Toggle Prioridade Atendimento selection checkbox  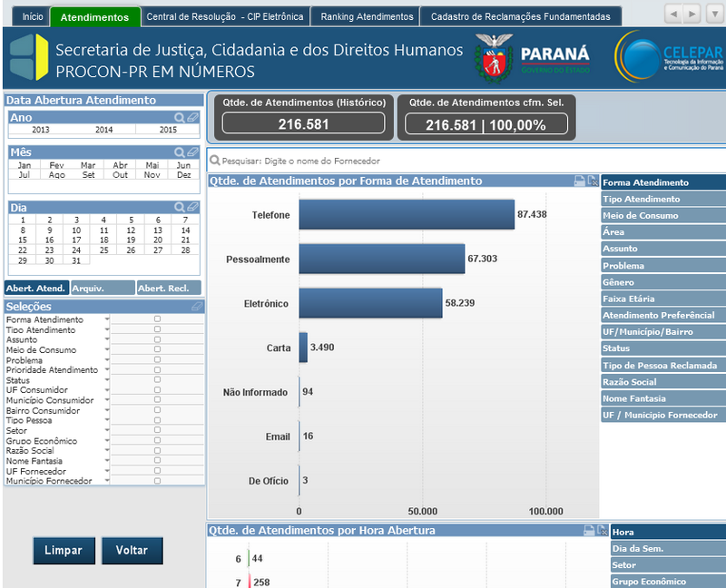pyautogui.click(x=157, y=370)
